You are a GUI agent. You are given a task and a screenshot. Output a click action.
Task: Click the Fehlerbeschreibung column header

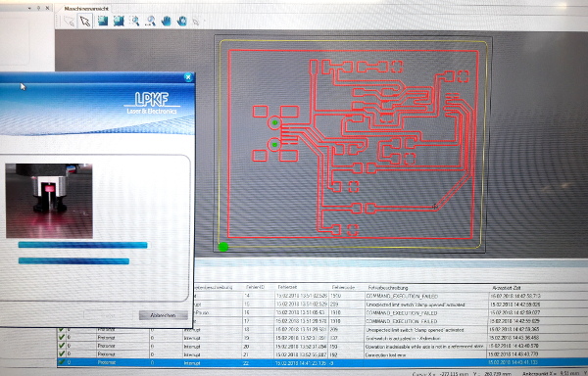click(388, 288)
